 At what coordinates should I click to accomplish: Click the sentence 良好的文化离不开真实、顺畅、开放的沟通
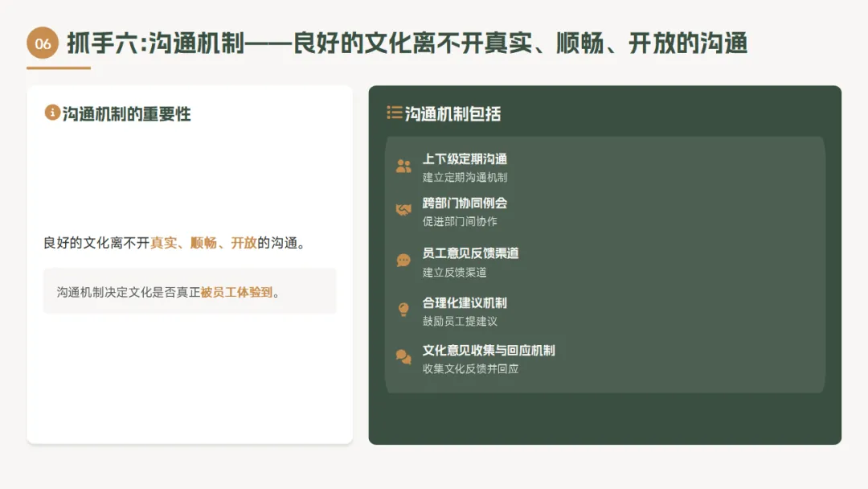[x=174, y=243]
